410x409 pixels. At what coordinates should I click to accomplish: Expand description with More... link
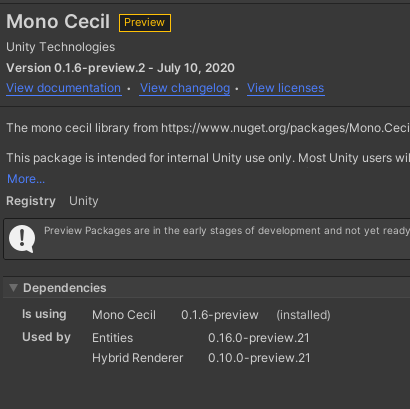pos(26,179)
